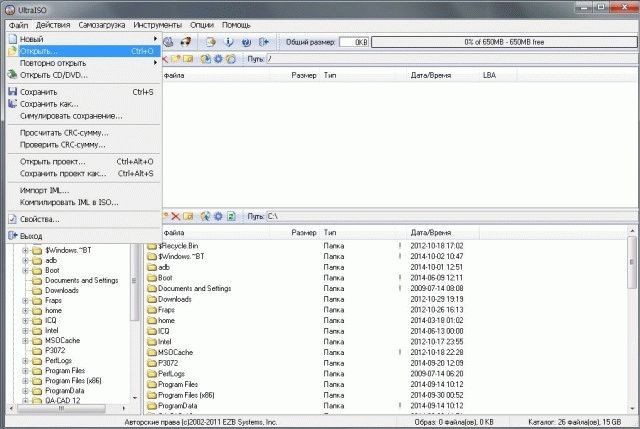The image size is (640, 429).
Task: Click the icon left of local toolbar gear
Action: 205,216
